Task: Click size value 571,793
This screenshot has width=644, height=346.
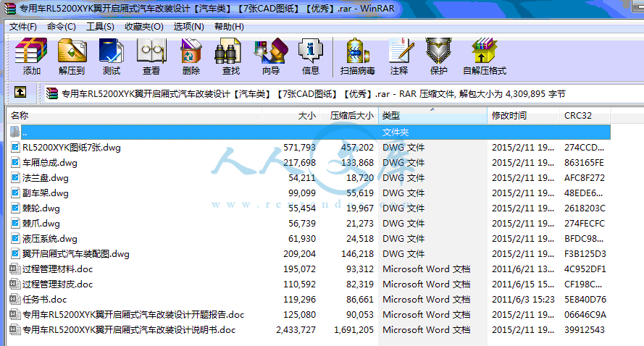Action: click(299, 148)
